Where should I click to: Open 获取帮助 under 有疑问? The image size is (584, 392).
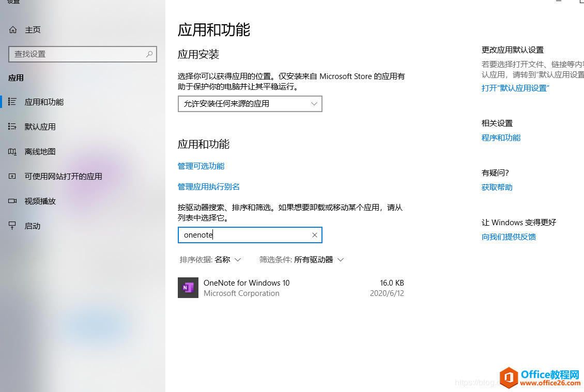click(497, 187)
